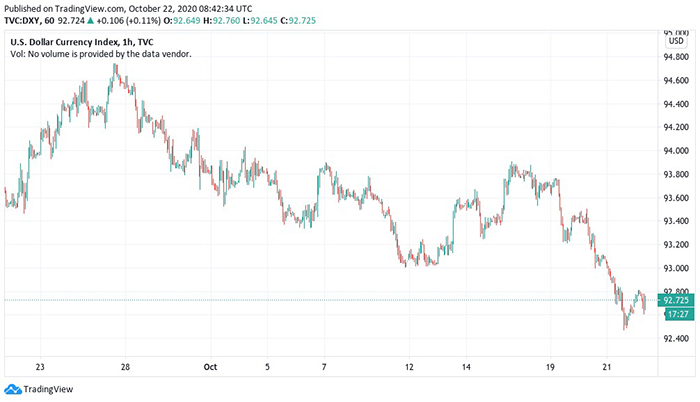Click the 17:27 bar countdown label

click(675, 313)
